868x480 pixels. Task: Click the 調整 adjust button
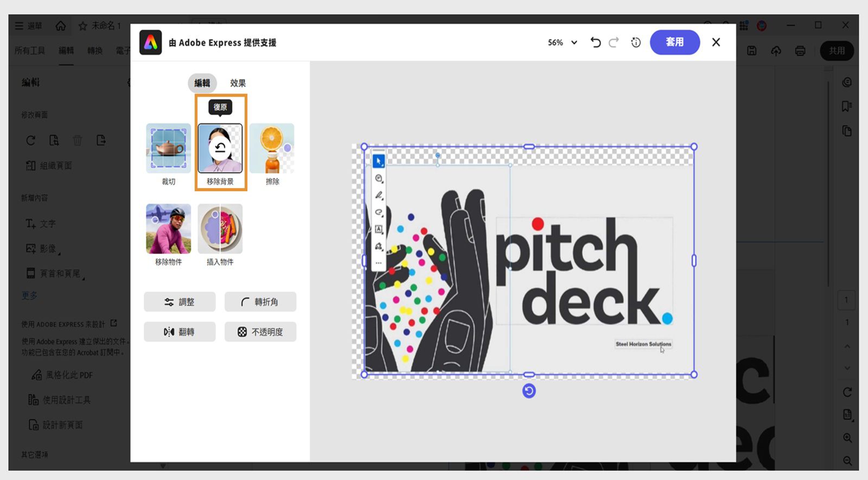(x=180, y=302)
